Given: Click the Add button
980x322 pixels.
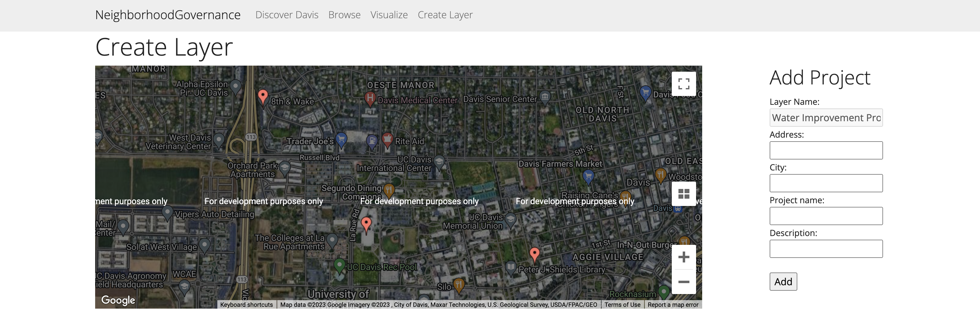Looking at the screenshot, I should point(783,281).
